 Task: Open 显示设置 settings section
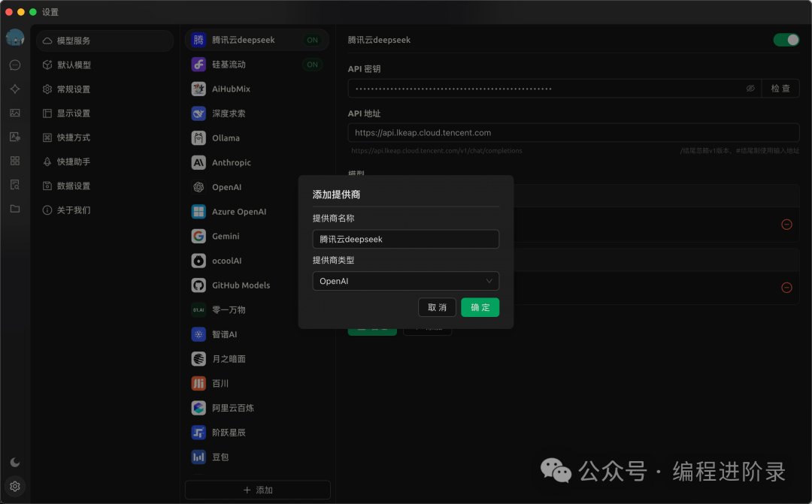point(105,113)
